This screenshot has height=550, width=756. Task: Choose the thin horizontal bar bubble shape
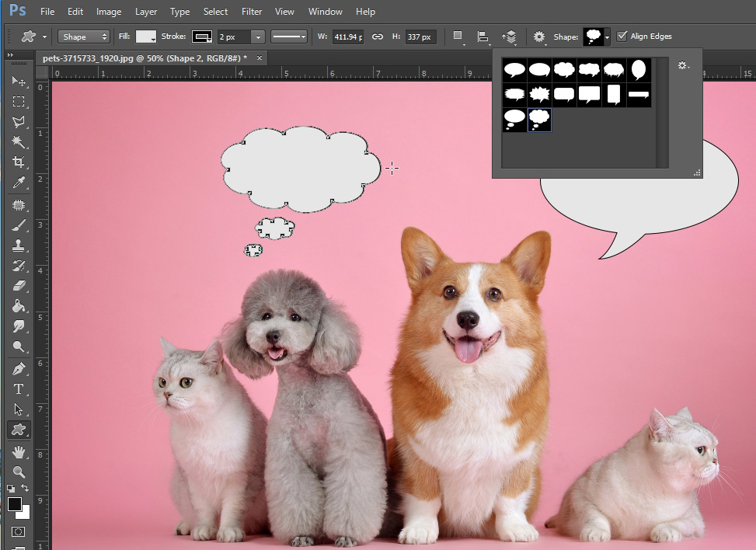[639, 95]
